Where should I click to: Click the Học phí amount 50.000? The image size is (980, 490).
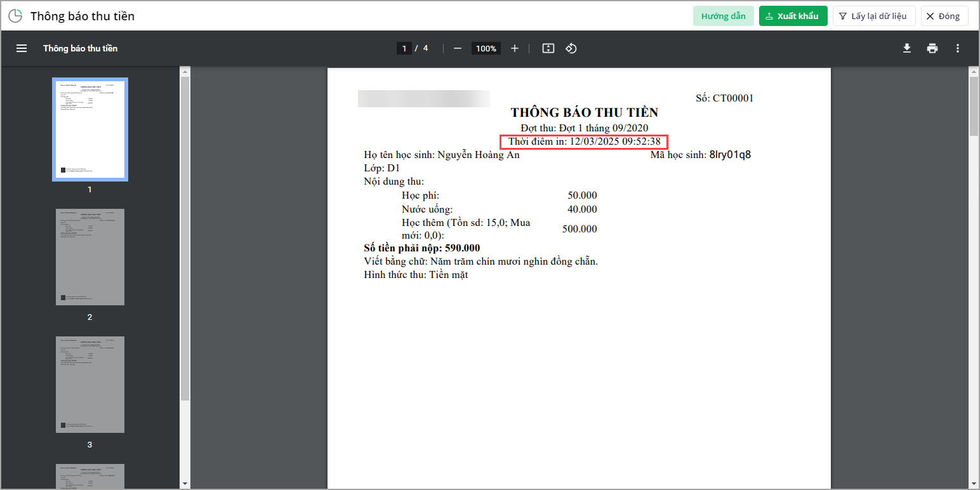tap(582, 195)
